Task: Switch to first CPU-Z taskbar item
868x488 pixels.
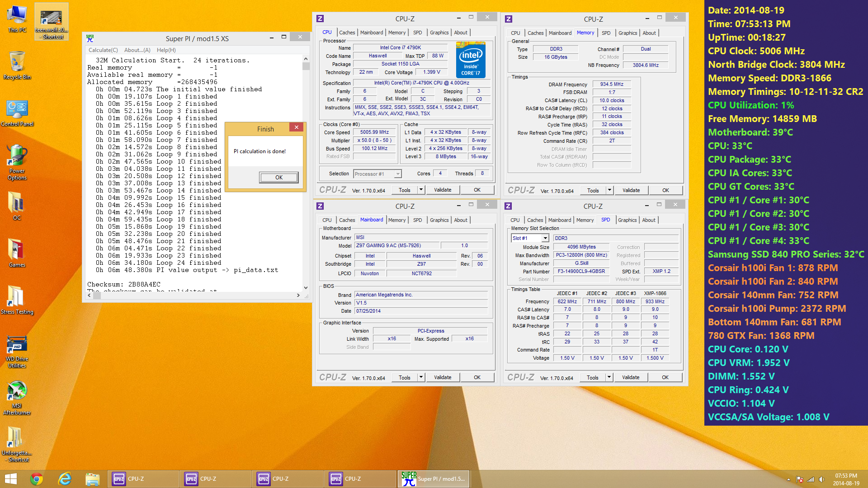Action: click(x=143, y=479)
